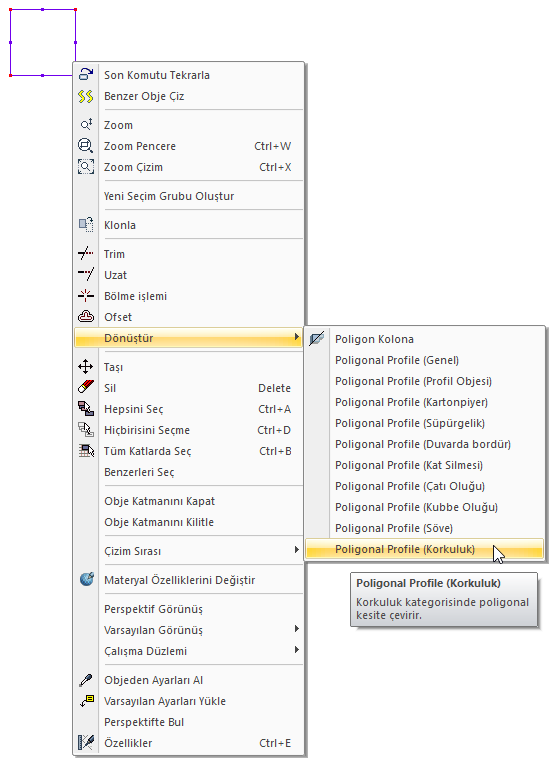Screen dimensions: 559x766
Task: Click the Benzer Obje Çiz icon
Action: tap(86, 96)
